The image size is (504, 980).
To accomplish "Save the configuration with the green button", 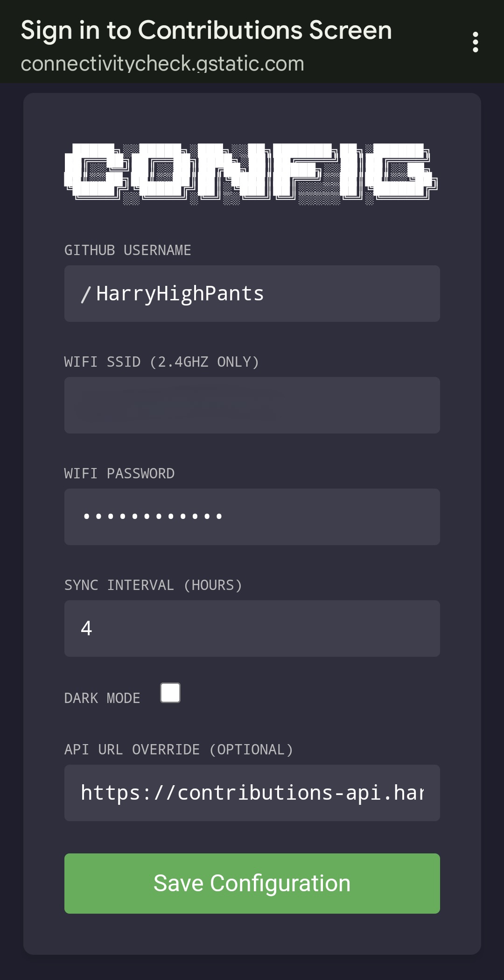I will (x=252, y=883).
